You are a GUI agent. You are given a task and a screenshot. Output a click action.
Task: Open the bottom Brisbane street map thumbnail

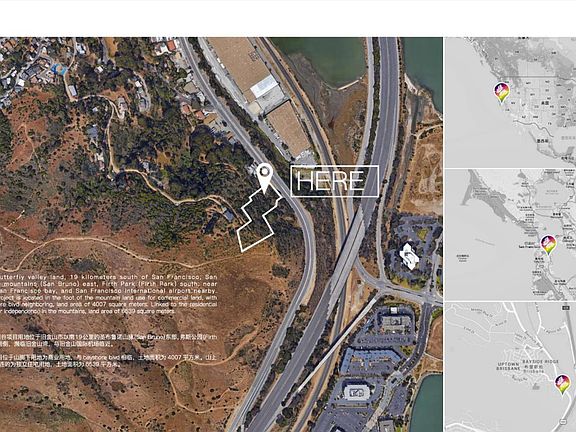pos(510,367)
